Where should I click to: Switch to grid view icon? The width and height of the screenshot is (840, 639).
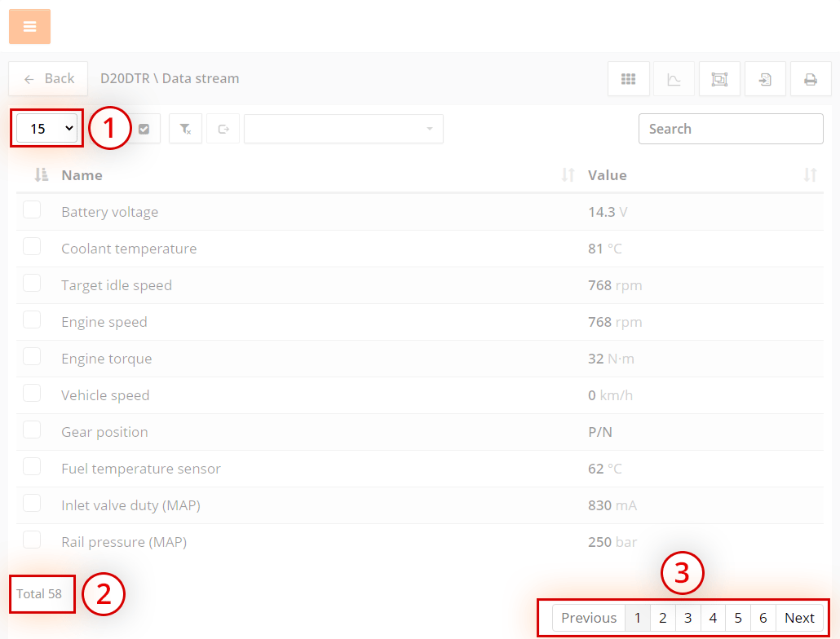[628, 79]
